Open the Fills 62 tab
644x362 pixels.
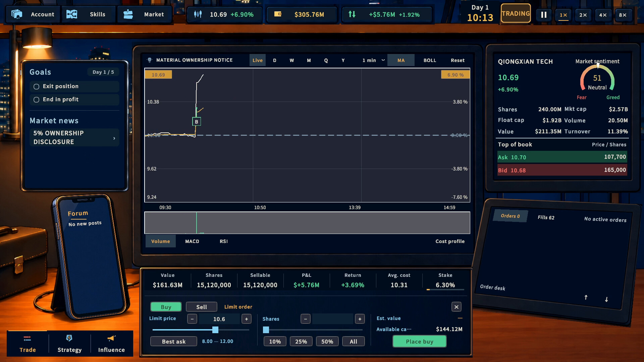[x=546, y=217]
